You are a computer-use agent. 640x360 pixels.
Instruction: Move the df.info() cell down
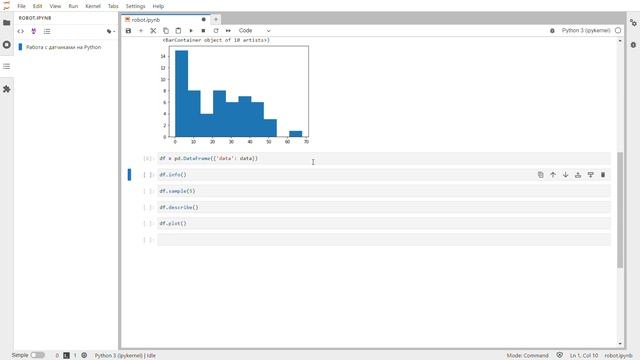point(565,175)
